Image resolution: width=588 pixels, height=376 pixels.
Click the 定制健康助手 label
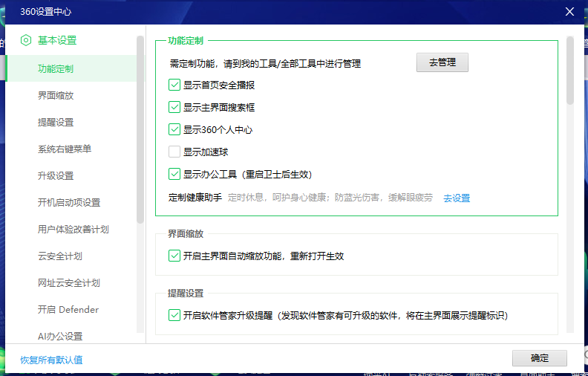195,198
